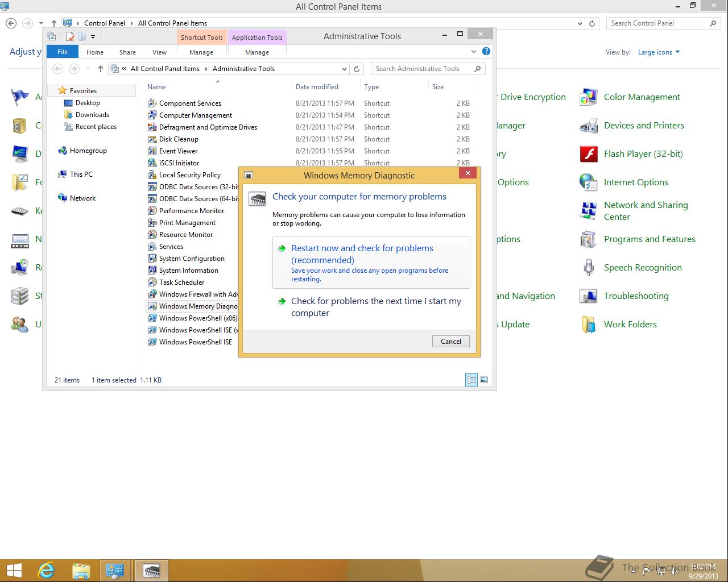This screenshot has height=582, width=728.
Task: Select This PC in the navigation pane
Action: [81, 174]
